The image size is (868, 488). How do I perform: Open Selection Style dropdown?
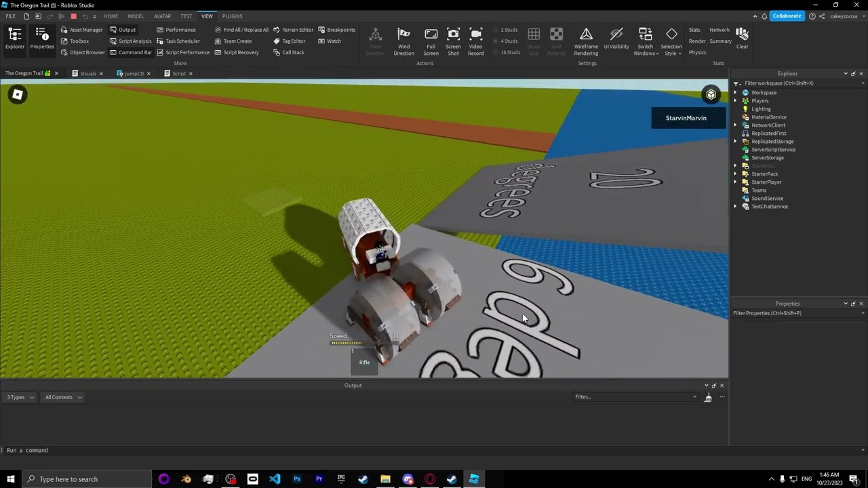tap(671, 41)
